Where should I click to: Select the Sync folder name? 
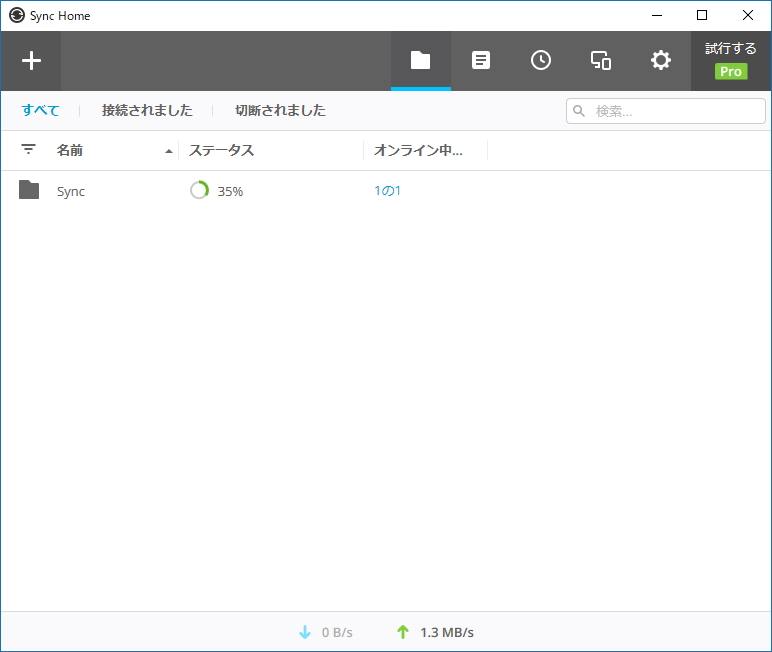71,192
